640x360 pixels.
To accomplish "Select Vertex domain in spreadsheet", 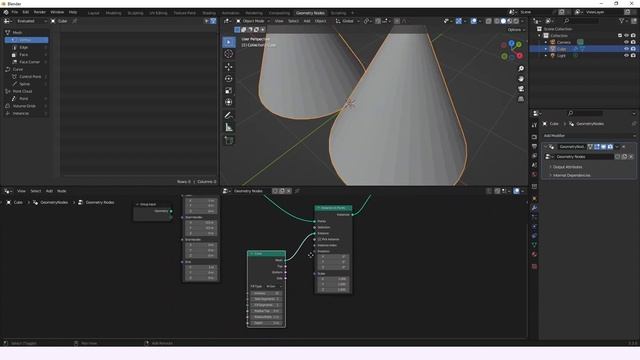I will click(x=27, y=40).
